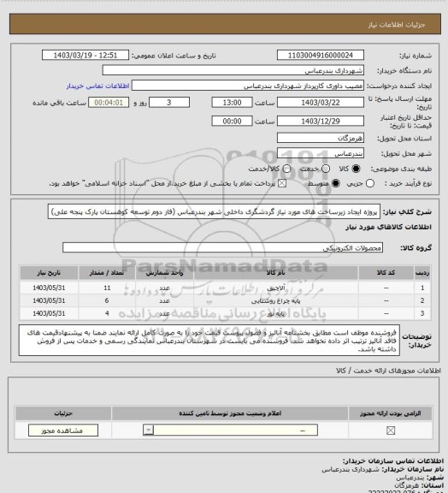This screenshot has height=493, width=448.
Task: Click the مشاهده مجوز button
Action: point(63,431)
